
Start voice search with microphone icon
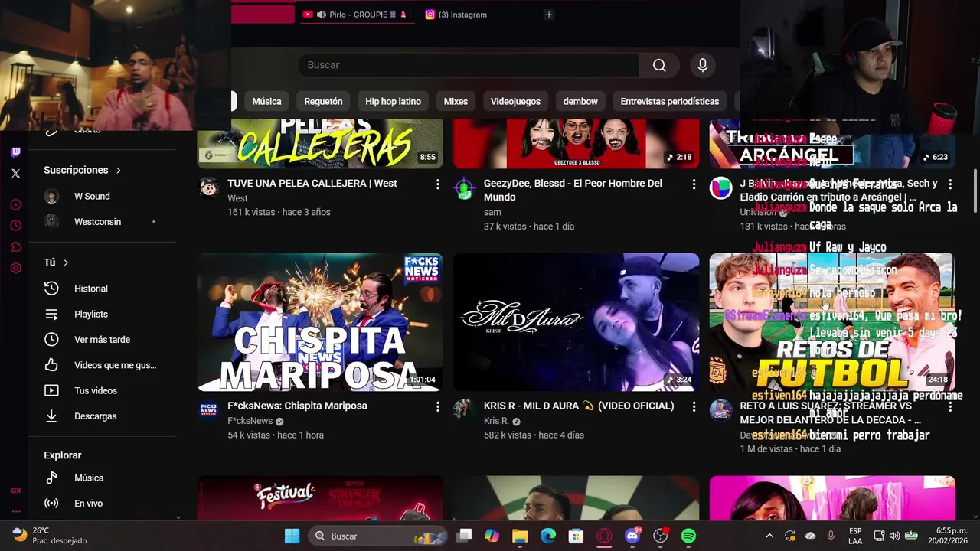(703, 65)
